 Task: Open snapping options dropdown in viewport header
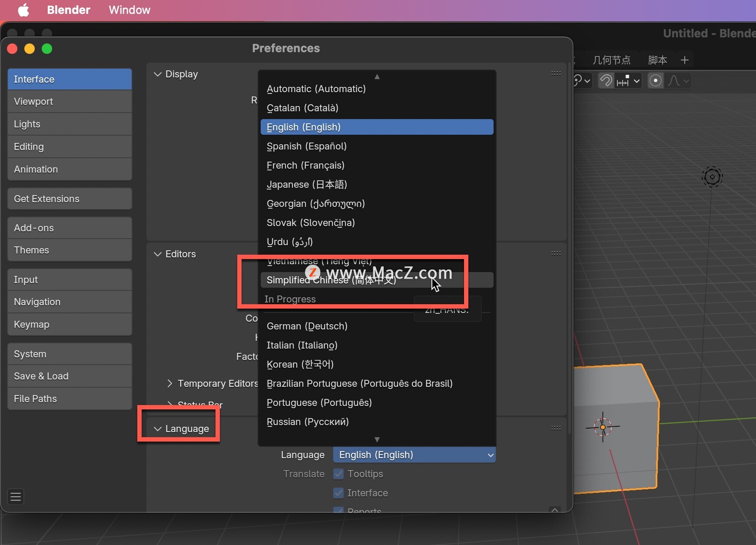(x=628, y=81)
